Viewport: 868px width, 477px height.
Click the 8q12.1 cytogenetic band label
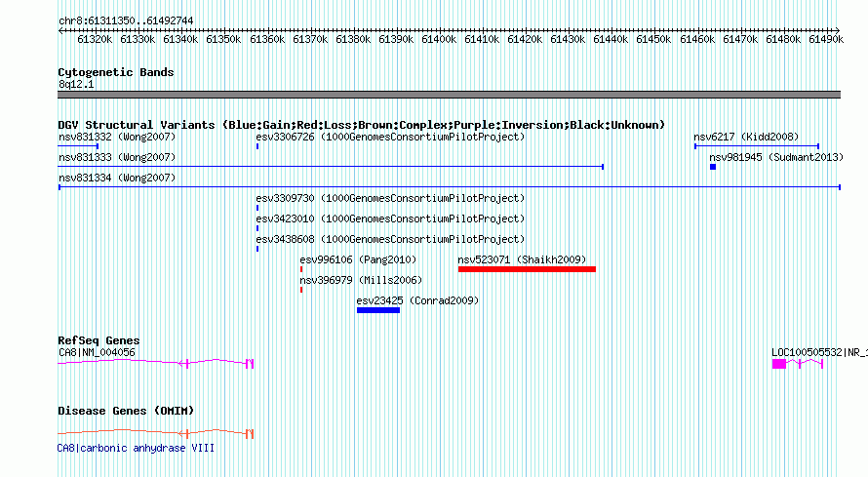76,84
